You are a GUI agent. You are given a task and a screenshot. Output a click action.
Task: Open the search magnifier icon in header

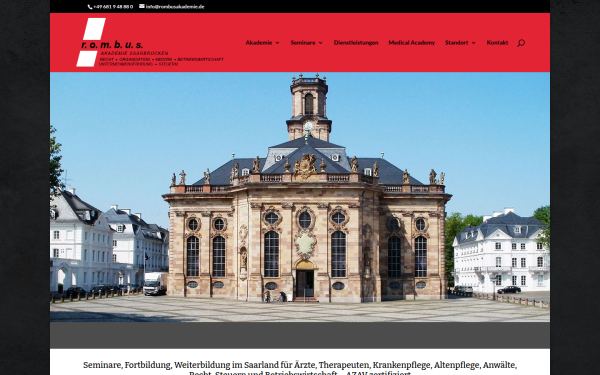pos(521,43)
